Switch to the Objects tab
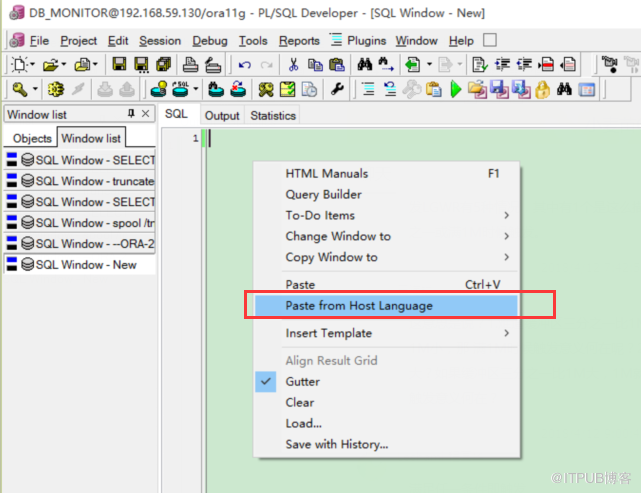The height and width of the screenshot is (493, 641). (x=32, y=138)
